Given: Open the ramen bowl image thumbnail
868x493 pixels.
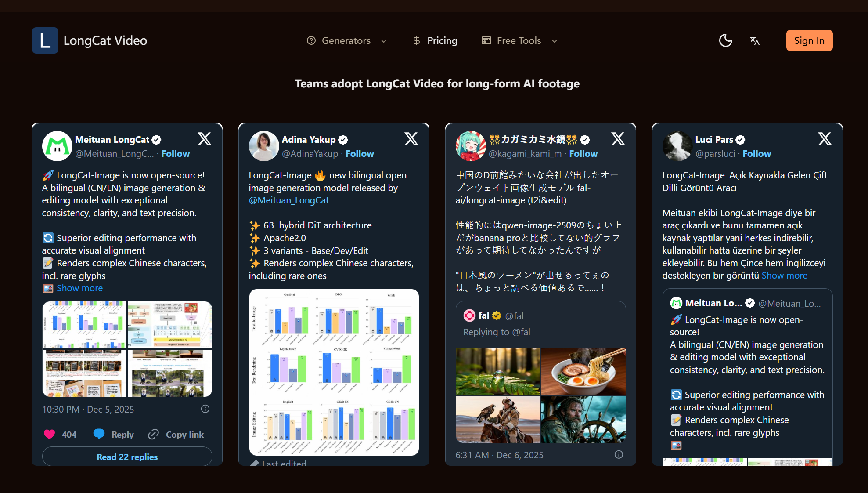Looking at the screenshot, I should [x=583, y=371].
